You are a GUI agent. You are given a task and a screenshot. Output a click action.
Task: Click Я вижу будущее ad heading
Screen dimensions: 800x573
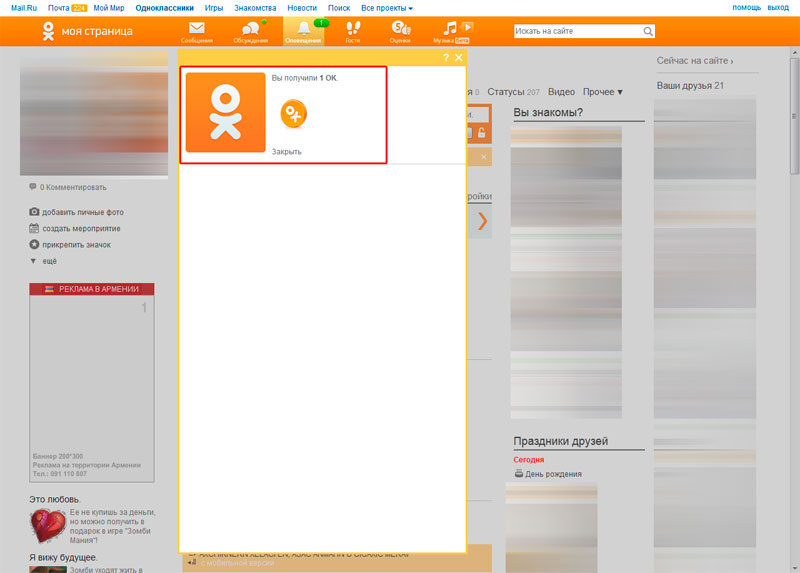click(x=63, y=557)
